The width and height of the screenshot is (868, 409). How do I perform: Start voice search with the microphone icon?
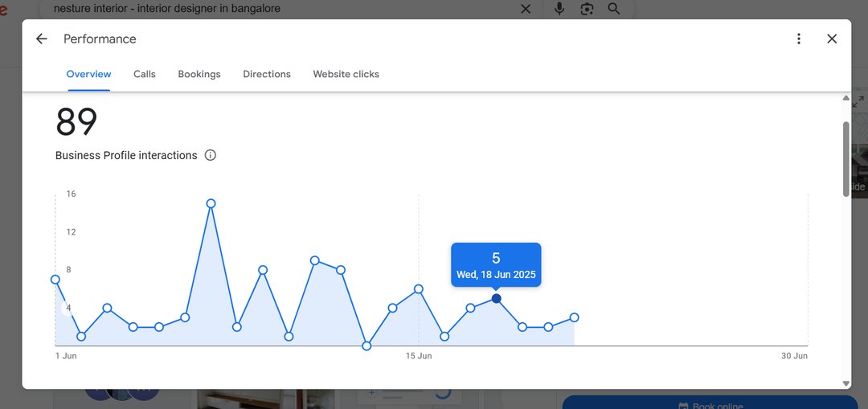pyautogui.click(x=559, y=9)
